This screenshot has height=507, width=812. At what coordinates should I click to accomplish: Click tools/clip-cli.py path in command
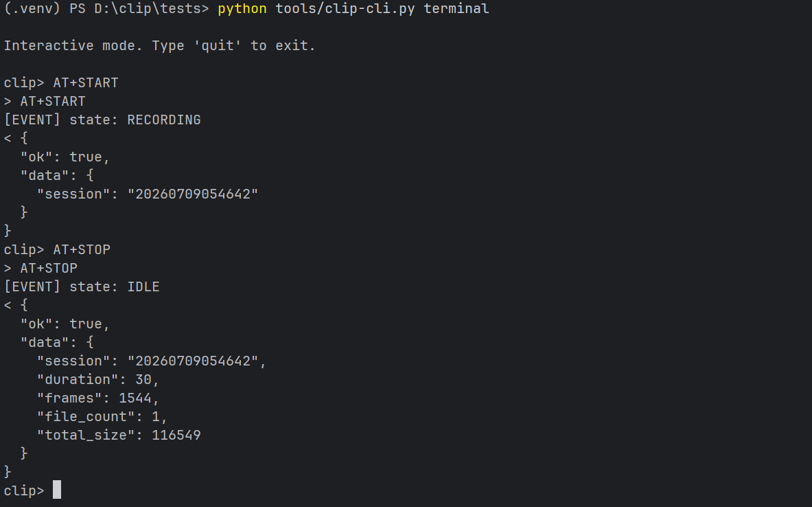click(345, 9)
